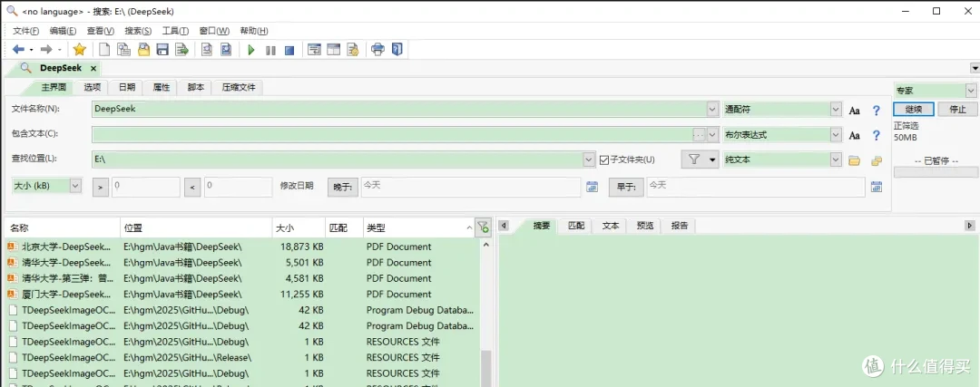Click the 文件名称 input containing DeepSeek
The height and width of the screenshot is (387, 980).
tap(399, 110)
